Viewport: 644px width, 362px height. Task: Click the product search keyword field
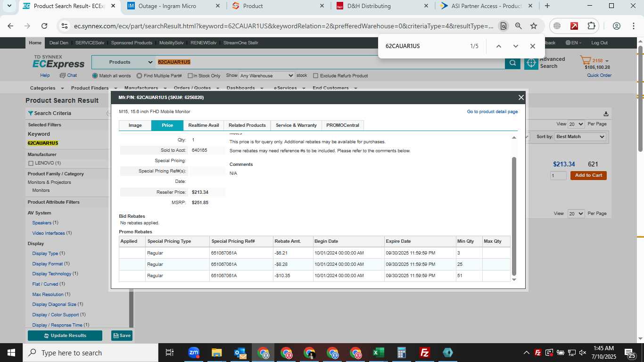click(x=330, y=62)
